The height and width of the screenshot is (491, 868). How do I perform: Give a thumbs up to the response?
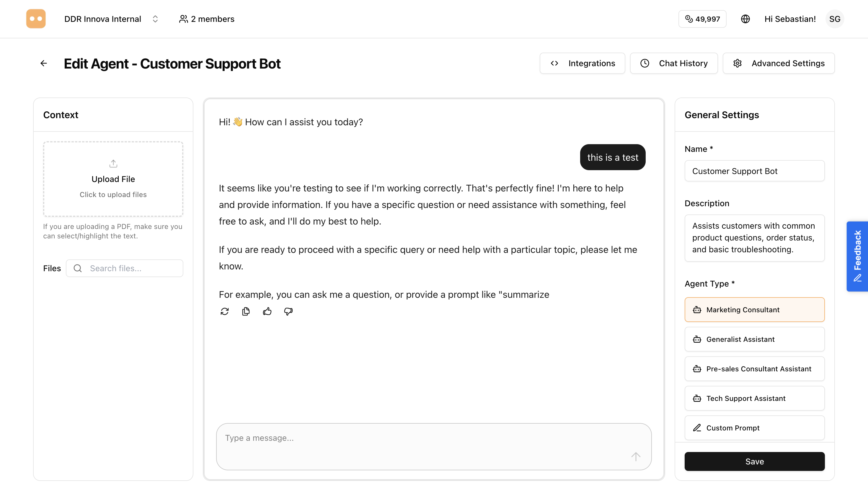tap(267, 311)
